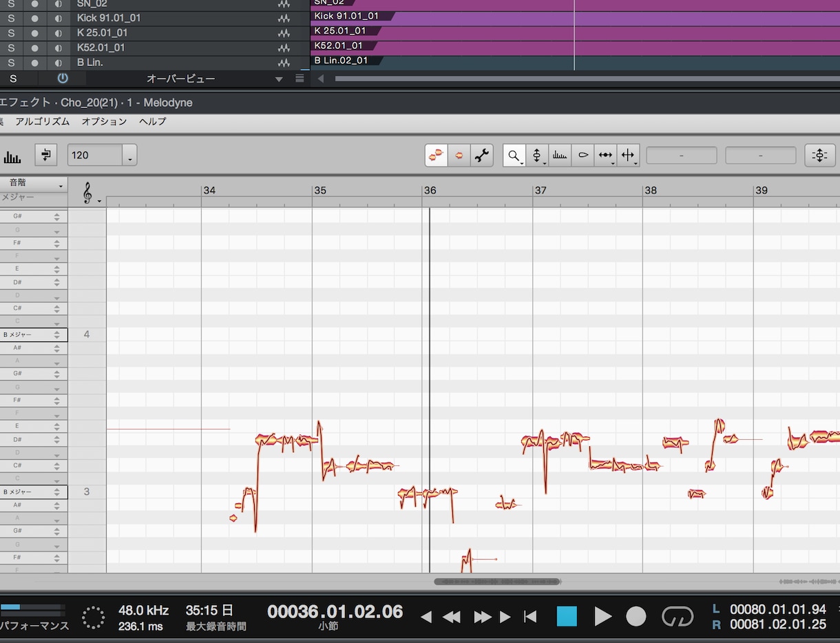Open the オプション menu
This screenshot has height=643, width=840.
pos(104,121)
